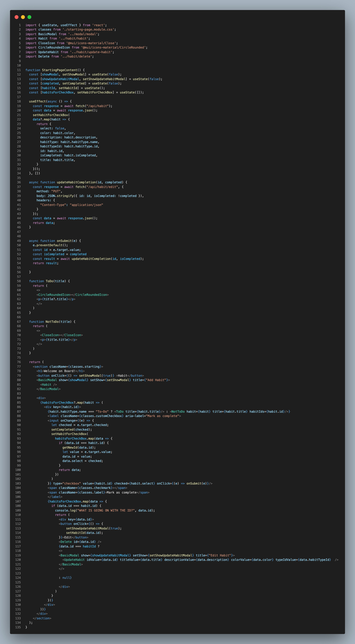Click the "/api/habit/edit" URL string
This screenshot has width=355, height=644.
(102, 187)
